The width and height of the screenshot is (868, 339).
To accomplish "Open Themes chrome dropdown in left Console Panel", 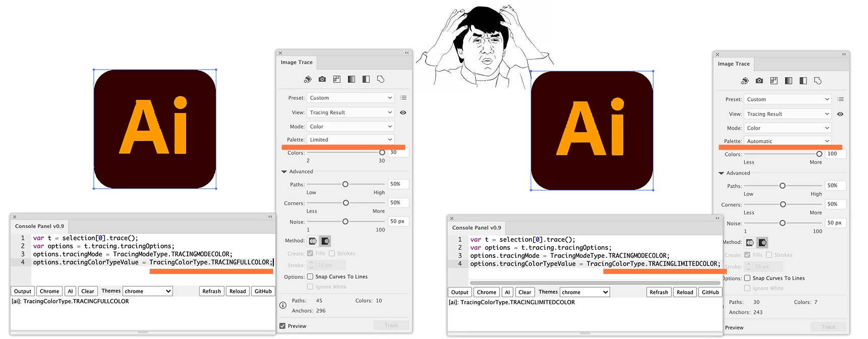I will 148,291.
